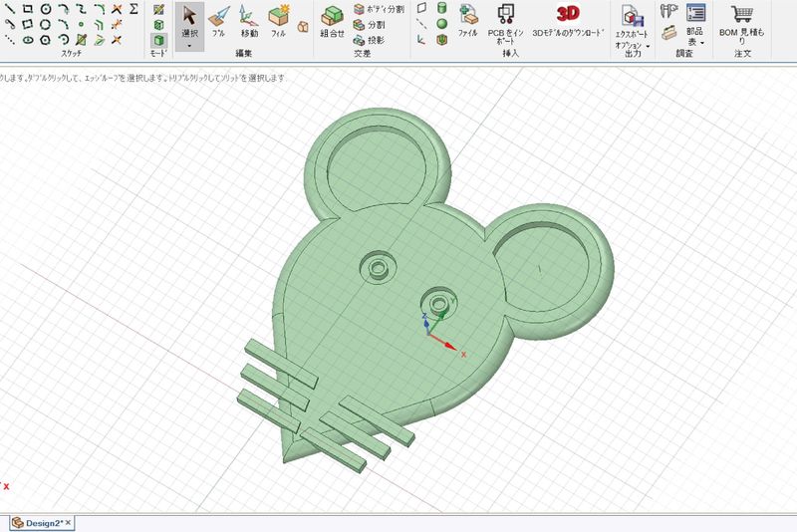797x532 pixels.
Task: Select the Polygon sketch tool
Action: click(x=46, y=40)
